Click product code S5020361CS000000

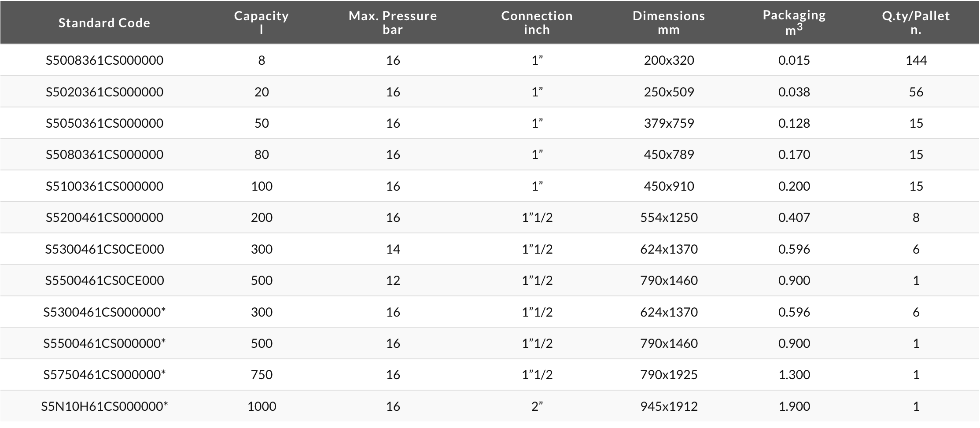(x=104, y=92)
